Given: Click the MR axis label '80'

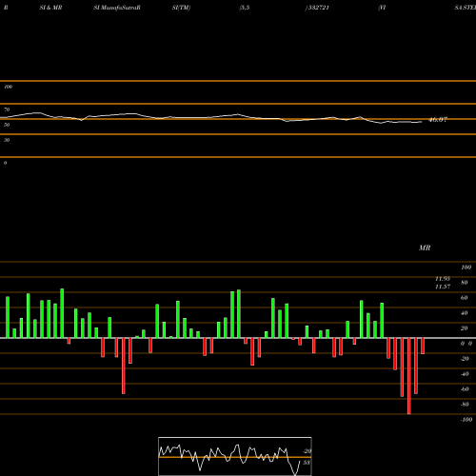Looking at the screenshot, I should [465, 283].
